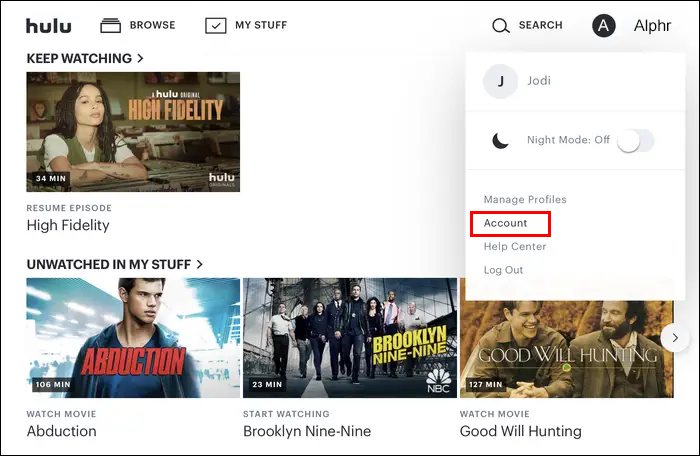Open Search from the top bar

(x=540, y=25)
